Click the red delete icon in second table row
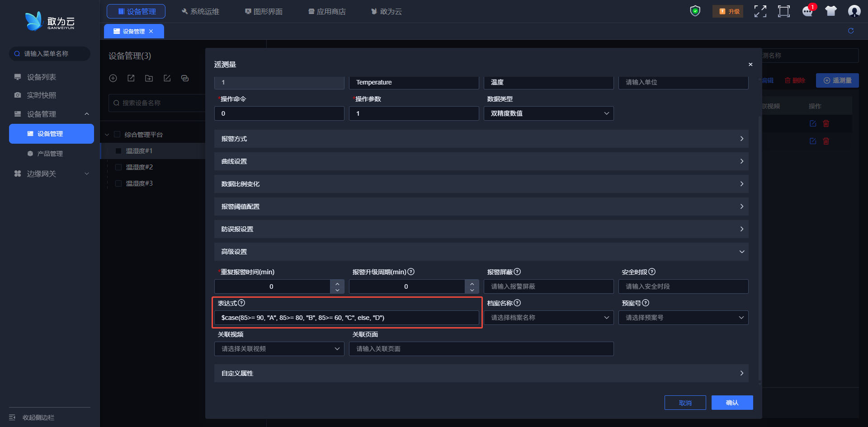 point(826,141)
